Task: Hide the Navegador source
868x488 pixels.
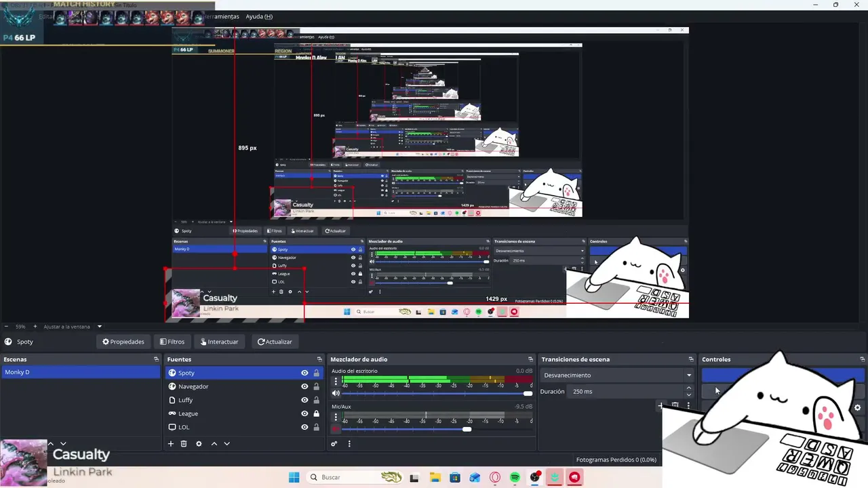Action: (x=304, y=386)
